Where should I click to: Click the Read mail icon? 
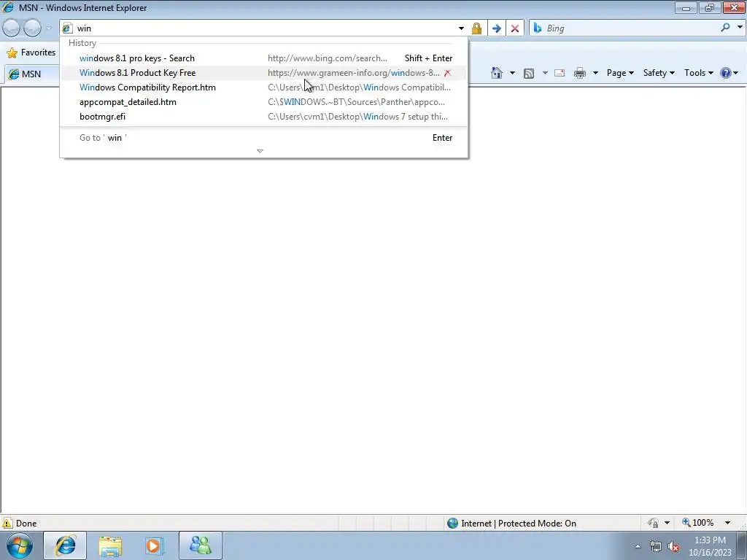(560, 73)
